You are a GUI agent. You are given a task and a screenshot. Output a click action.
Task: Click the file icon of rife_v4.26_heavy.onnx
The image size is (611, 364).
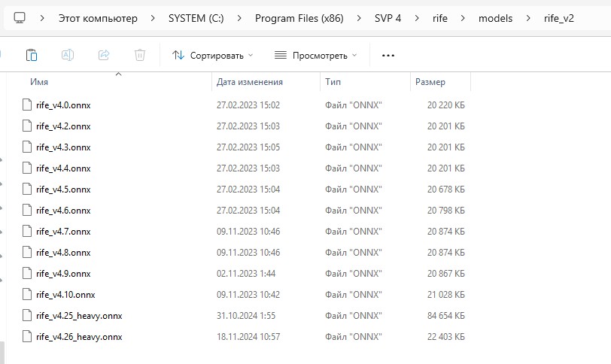coord(28,337)
